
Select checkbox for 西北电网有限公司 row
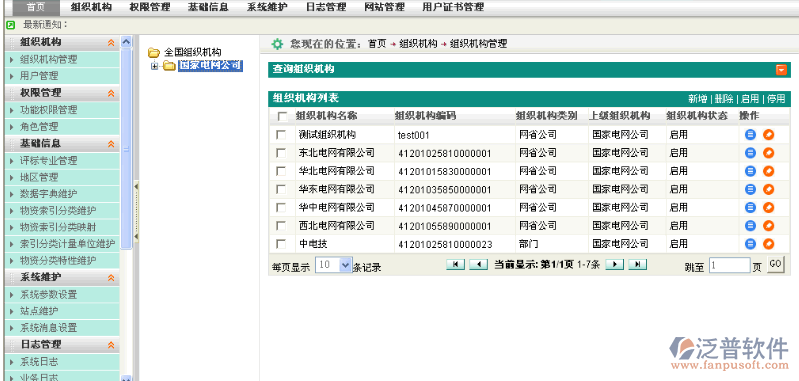point(281,226)
